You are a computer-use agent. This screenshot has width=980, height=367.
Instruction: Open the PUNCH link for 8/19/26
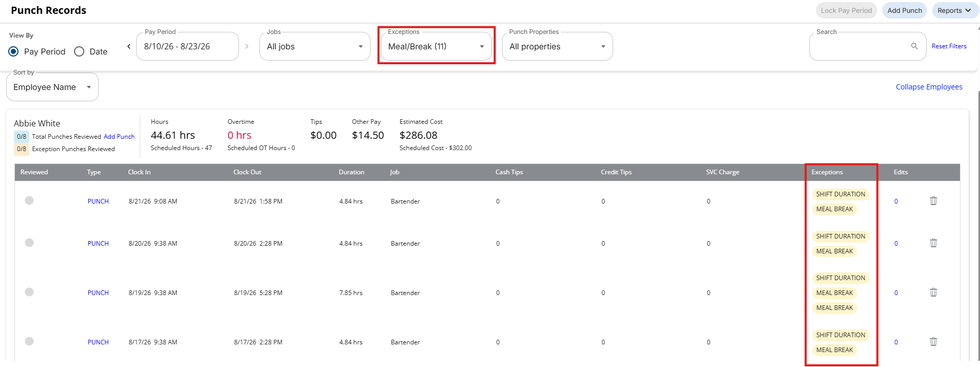tap(98, 293)
